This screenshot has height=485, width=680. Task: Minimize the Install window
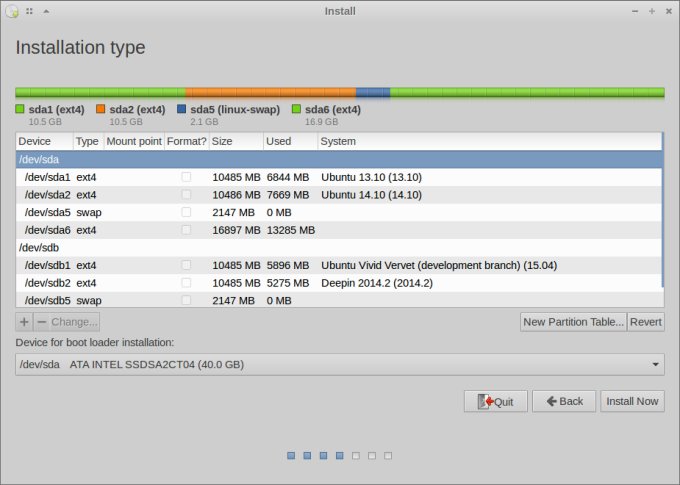[x=635, y=11]
